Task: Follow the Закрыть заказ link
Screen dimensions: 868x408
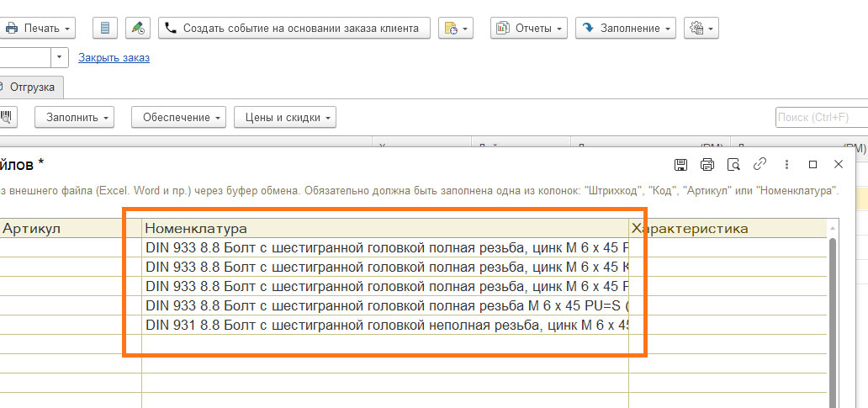Action: (114, 57)
